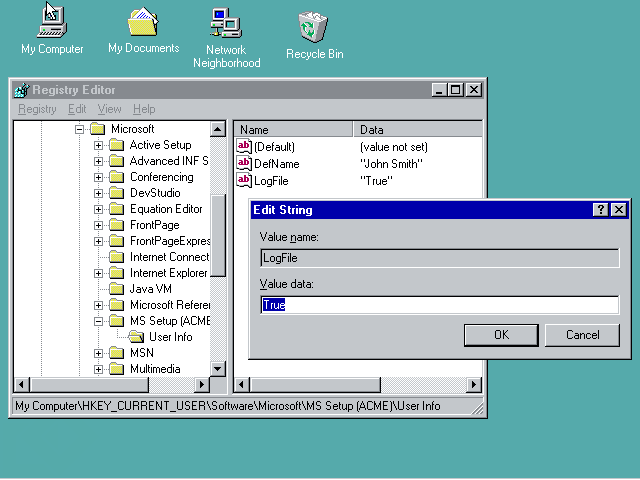Expand the Active Setup node
This screenshot has height=480, width=640.
[98, 145]
